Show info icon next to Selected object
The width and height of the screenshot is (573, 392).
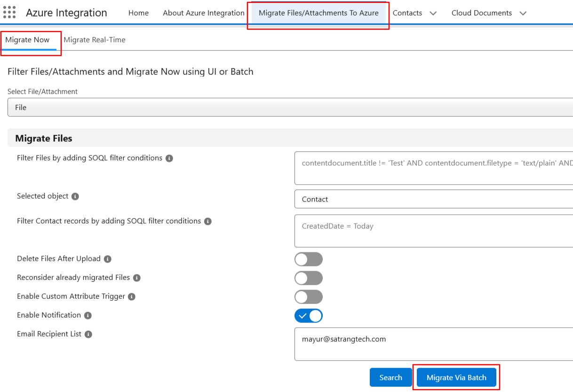pyautogui.click(x=75, y=196)
